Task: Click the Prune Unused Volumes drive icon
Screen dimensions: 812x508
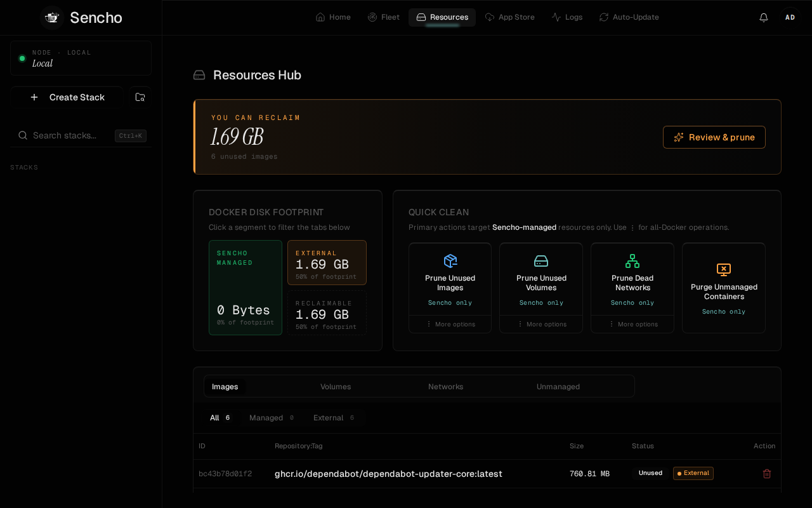Action: [541, 261]
